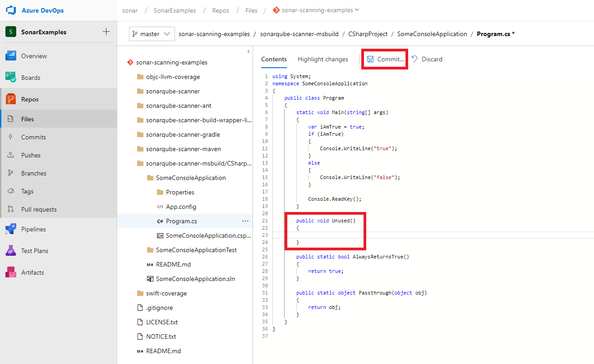Screen dimensions: 594x364
Task: Open the Artifacts section icon
Action: pos(11,272)
